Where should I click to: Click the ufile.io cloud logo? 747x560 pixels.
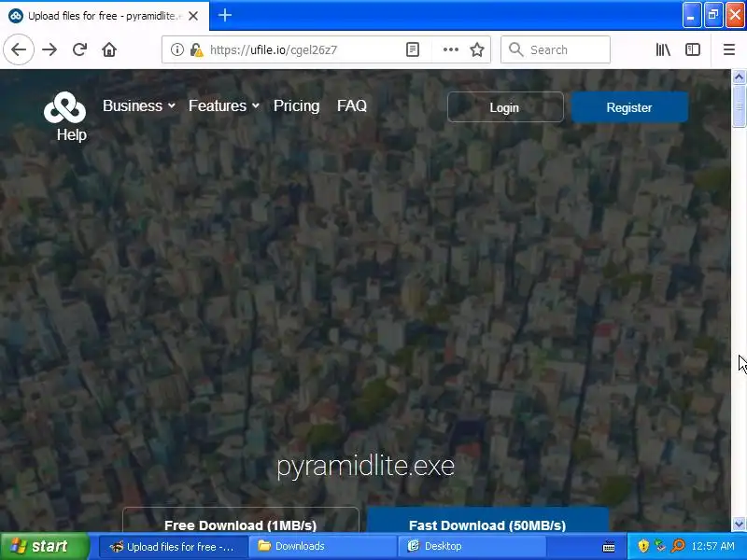pyautogui.click(x=64, y=107)
